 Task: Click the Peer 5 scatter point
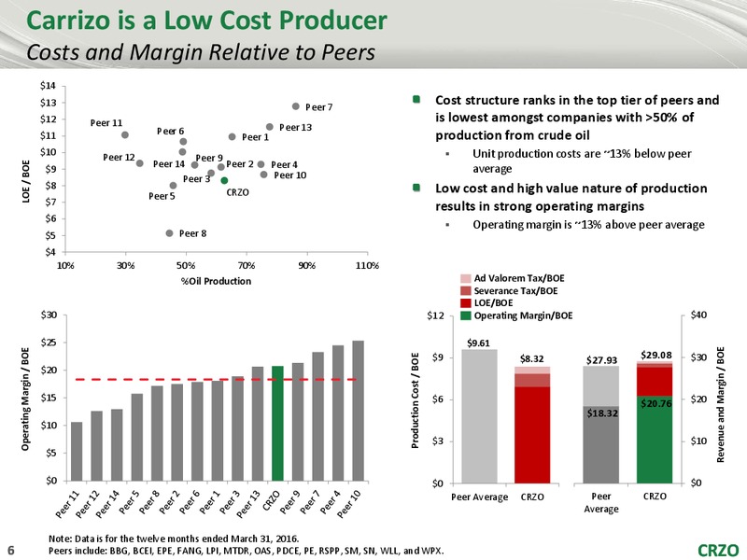(x=173, y=186)
